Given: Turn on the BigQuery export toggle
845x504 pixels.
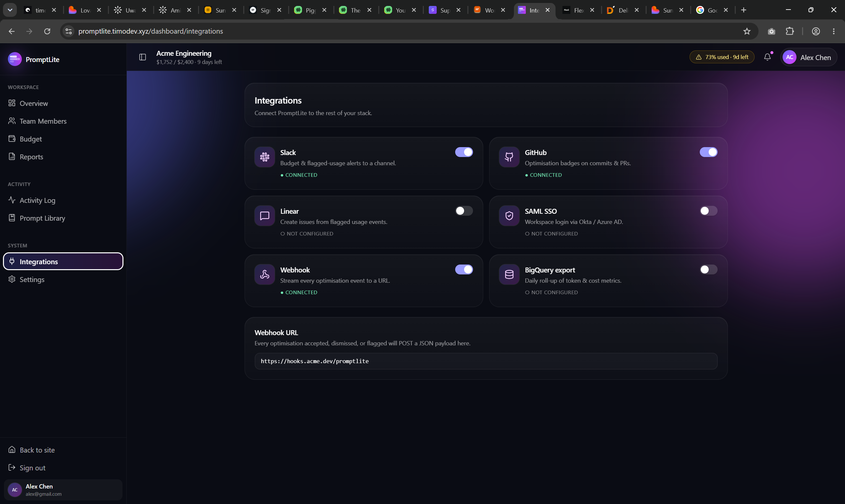Looking at the screenshot, I should pyautogui.click(x=708, y=270).
